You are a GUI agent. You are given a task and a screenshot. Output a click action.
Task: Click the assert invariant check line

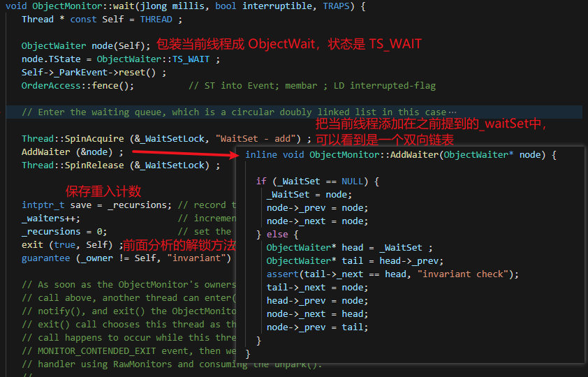392,274
